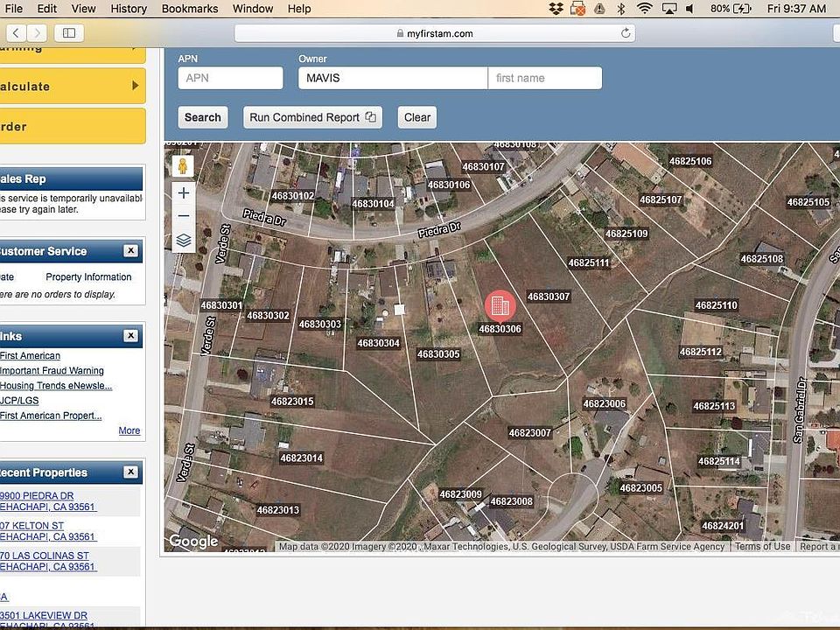This screenshot has width=840, height=630.
Task: Click the red building marker on parcel 46830306
Action: point(500,305)
